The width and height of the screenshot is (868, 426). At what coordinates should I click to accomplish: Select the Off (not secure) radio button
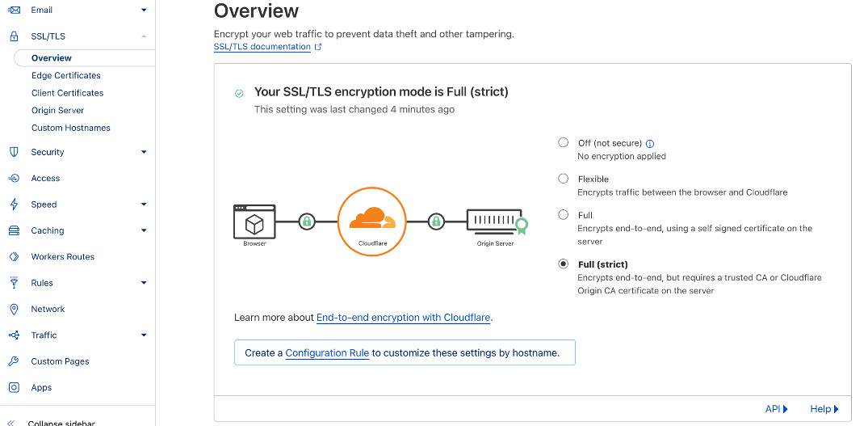pos(564,142)
